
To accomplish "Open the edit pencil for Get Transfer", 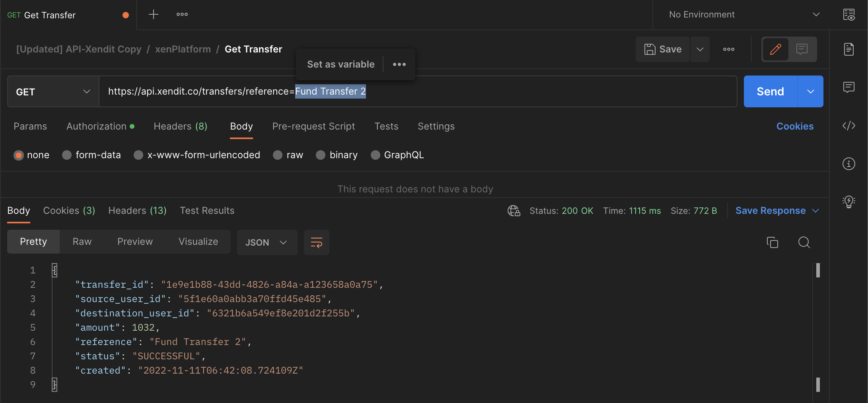I will coord(775,49).
